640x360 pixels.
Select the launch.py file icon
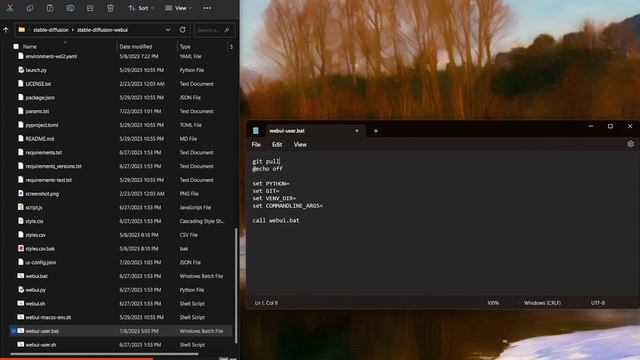pyautogui.click(x=21, y=70)
